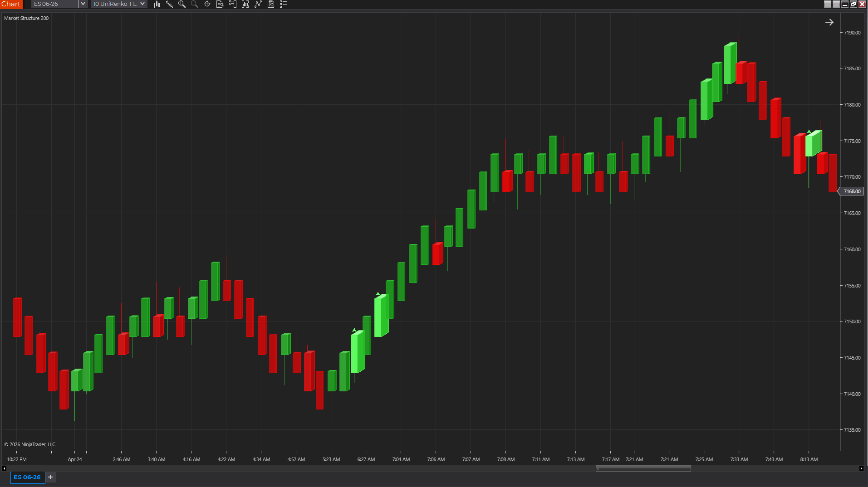Toggle minimize on the chart window
Viewport: 868px width, 487px height.
844,4
